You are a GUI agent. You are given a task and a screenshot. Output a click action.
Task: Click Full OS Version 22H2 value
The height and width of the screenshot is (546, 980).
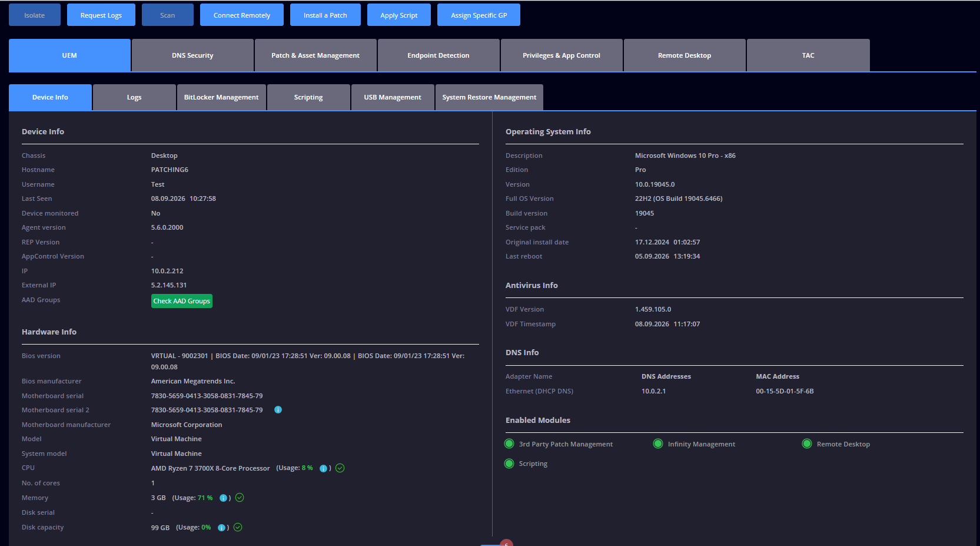click(679, 198)
